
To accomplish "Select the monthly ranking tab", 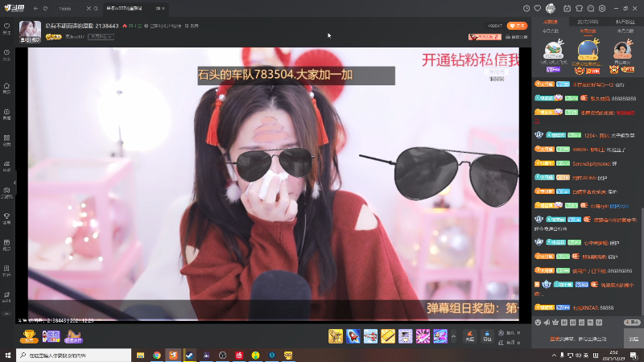I will pyautogui.click(x=625, y=31).
